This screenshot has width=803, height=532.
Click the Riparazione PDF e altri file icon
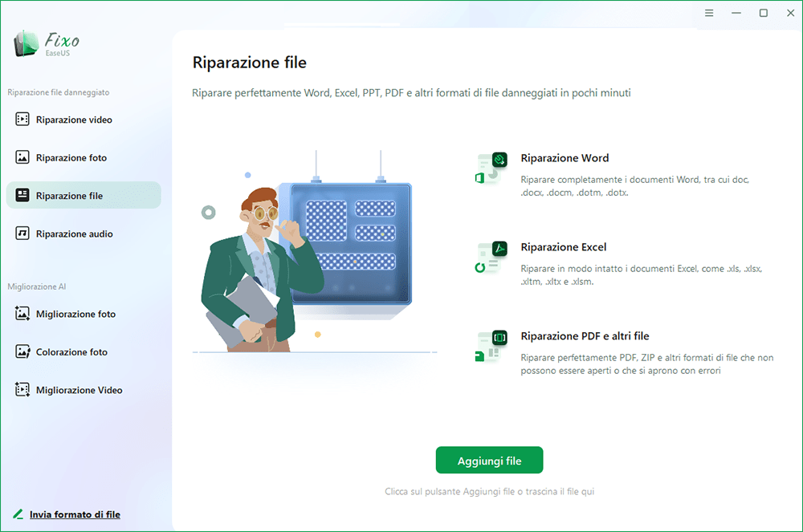(x=491, y=347)
